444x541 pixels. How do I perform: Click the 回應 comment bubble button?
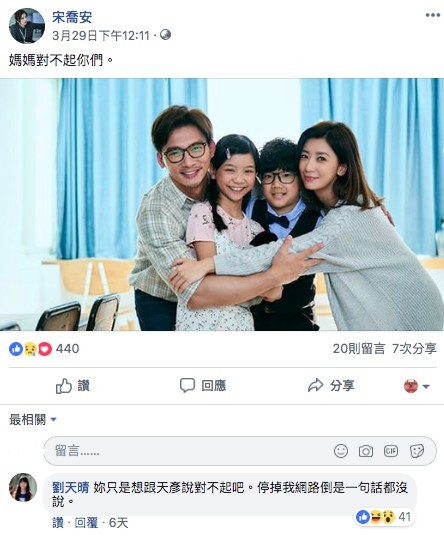(x=203, y=386)
